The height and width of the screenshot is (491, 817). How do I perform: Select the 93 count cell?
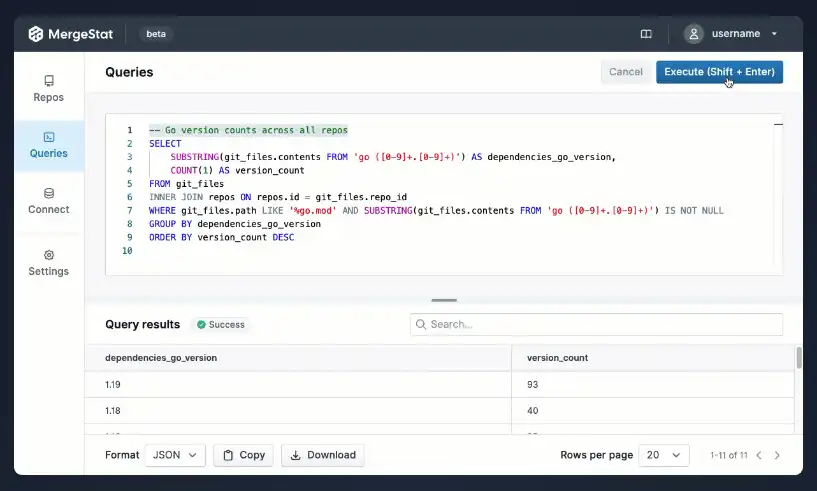pos(653,385)
